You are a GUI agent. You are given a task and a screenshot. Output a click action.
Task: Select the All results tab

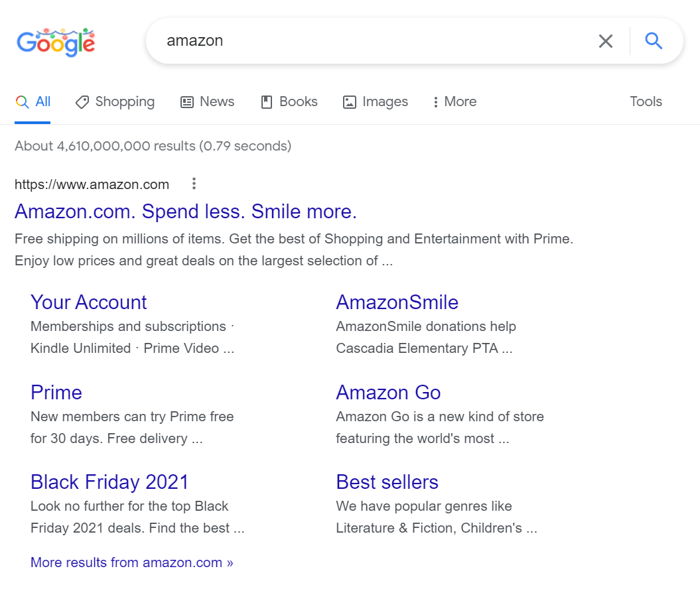coord(33,101)
